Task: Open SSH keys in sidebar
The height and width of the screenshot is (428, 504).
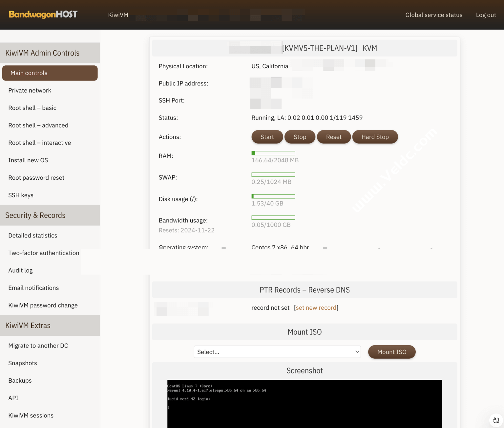Action: (21, 195)
